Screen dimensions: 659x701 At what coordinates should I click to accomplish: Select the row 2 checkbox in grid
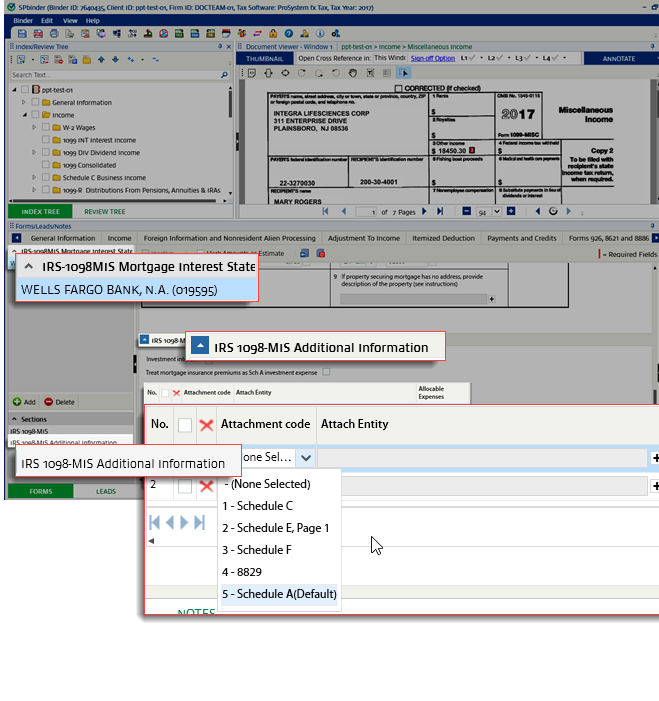point(185,486)
